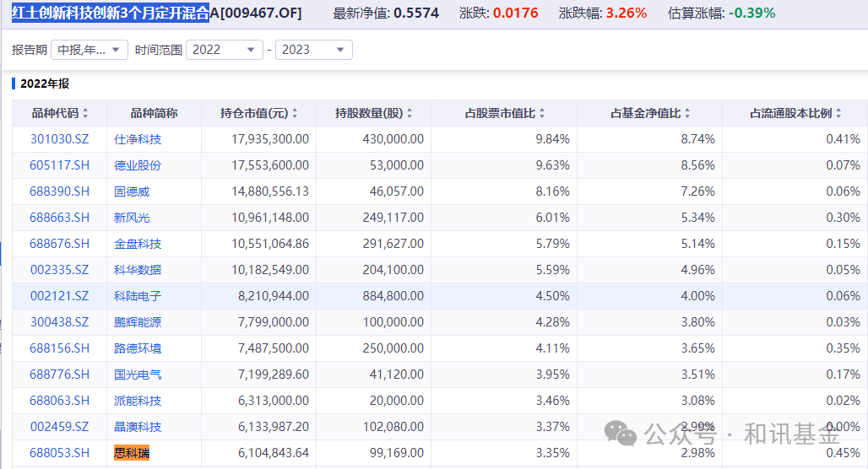Open the 德业股份 stock name link
The height and width of the screenshot is (469, 868).
138,165
